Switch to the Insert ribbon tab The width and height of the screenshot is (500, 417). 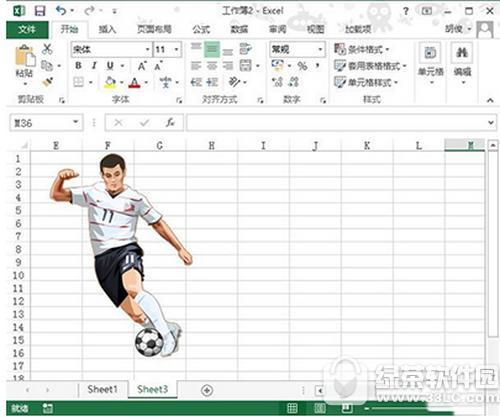tap(107, 29)
